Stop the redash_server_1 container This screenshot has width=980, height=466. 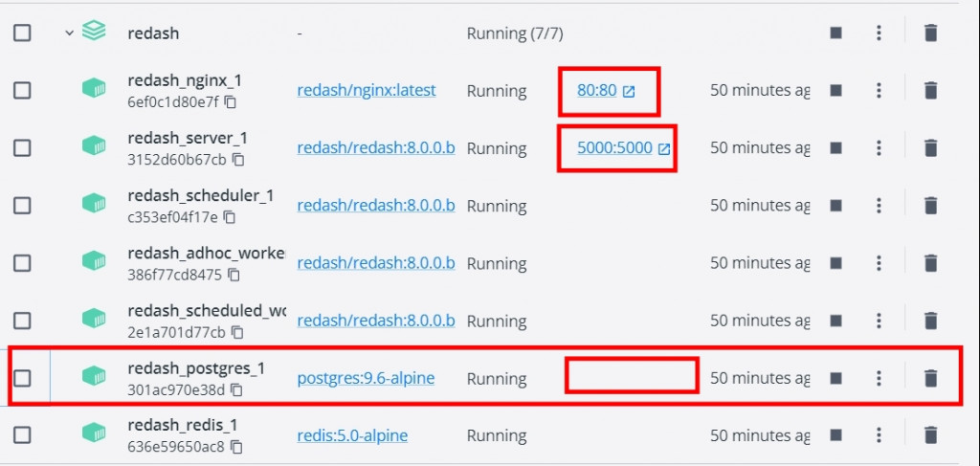pos(836,148)
